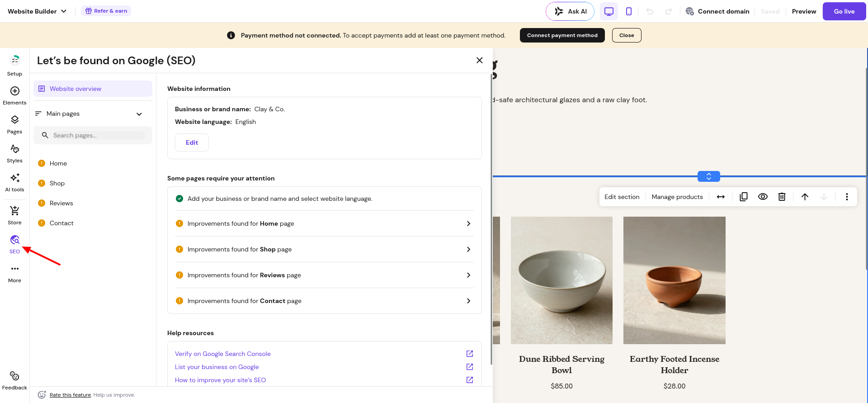868x403 pixels.
Task: Click Refer & earn button
Action: (106, 11)
